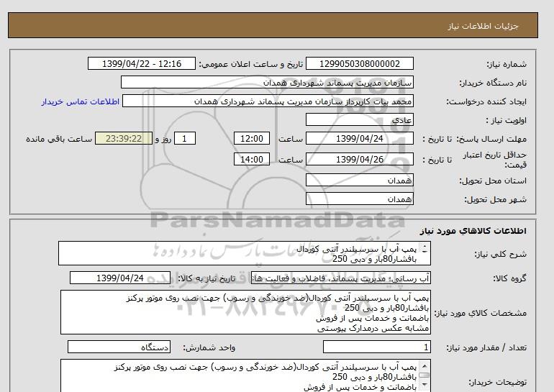
Task: Click the label واحد شمارش
Action: tap(209, 347)
